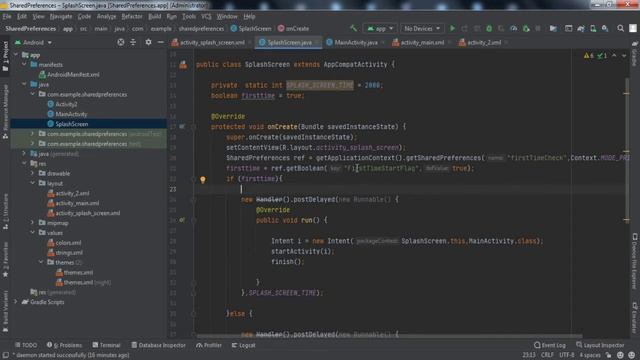Screen dimensions: 640x360
Task: Click the Profile app toolbar icon
Action: click(513, 28)
